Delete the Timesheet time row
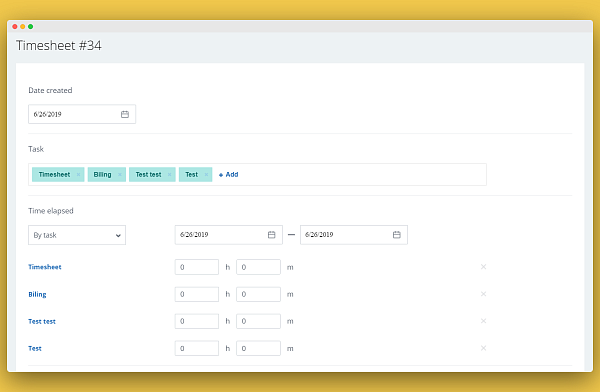The width and height of the screenshot is (600, 392). 483,267
